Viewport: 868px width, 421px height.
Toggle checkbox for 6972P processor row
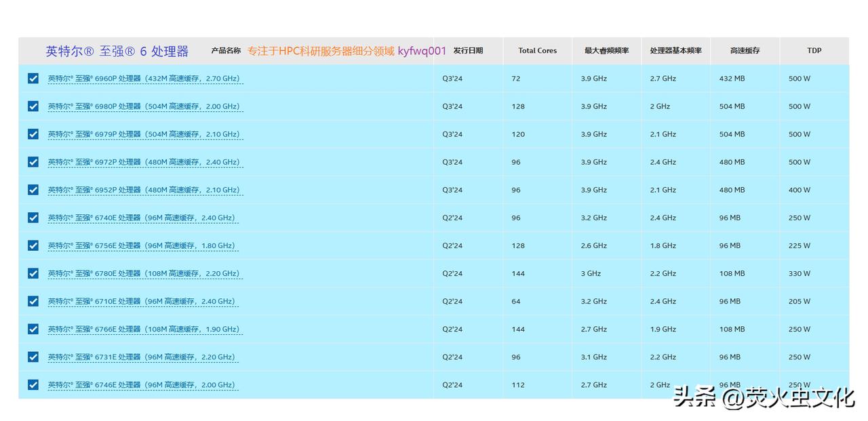point(33,162)
